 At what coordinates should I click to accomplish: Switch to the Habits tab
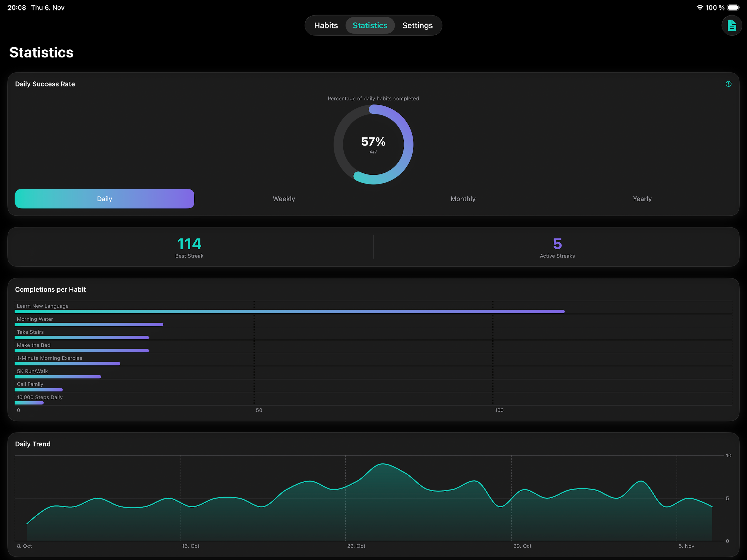click(x=326, y=25)
